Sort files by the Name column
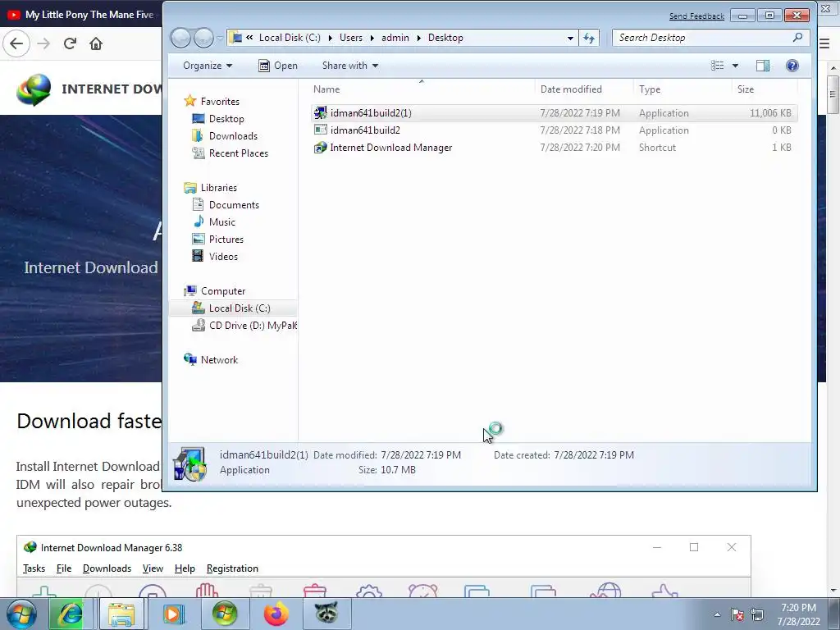 tap(423, 89)
